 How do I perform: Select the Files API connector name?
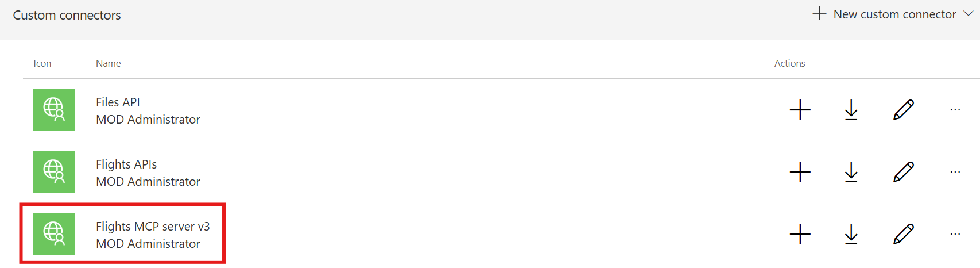pos(118,102)
